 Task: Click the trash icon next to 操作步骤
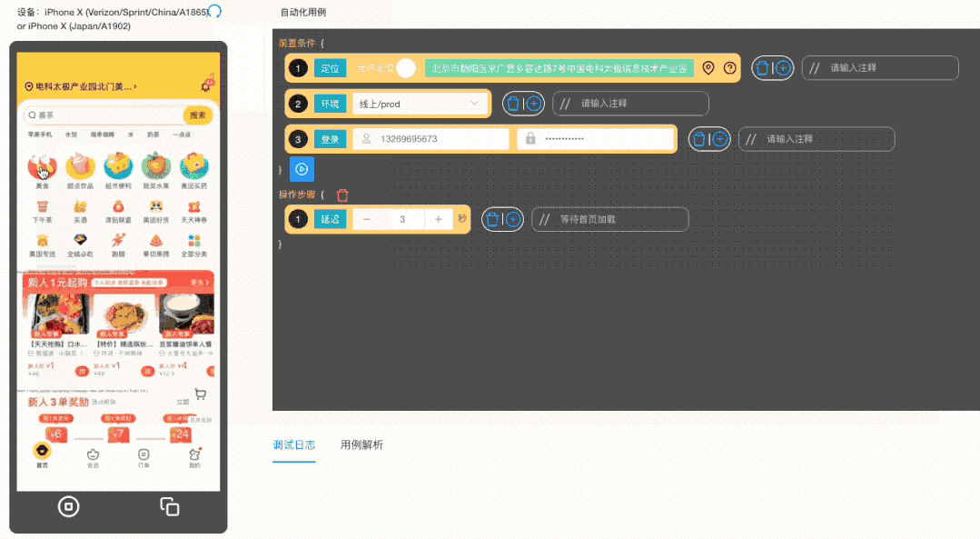click(341, 195)
